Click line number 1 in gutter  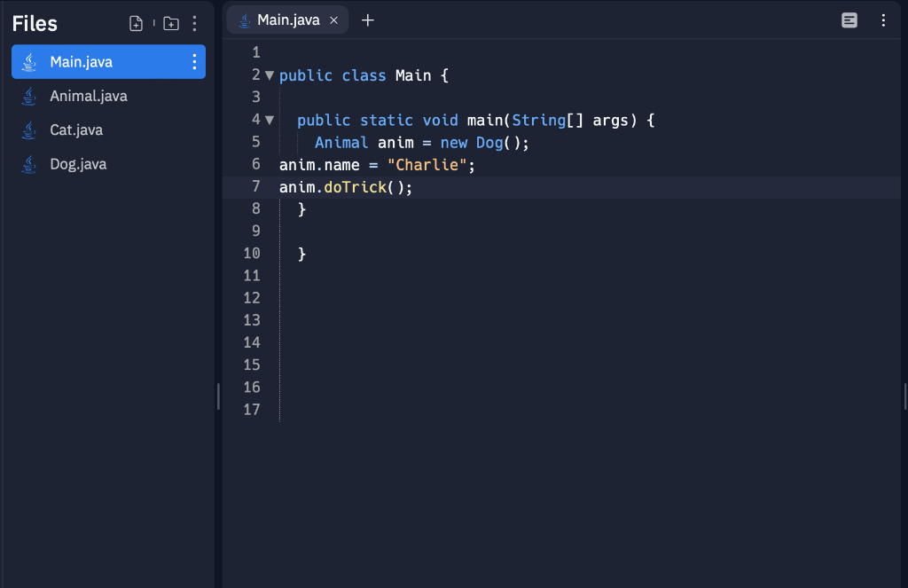click(256, 52)
